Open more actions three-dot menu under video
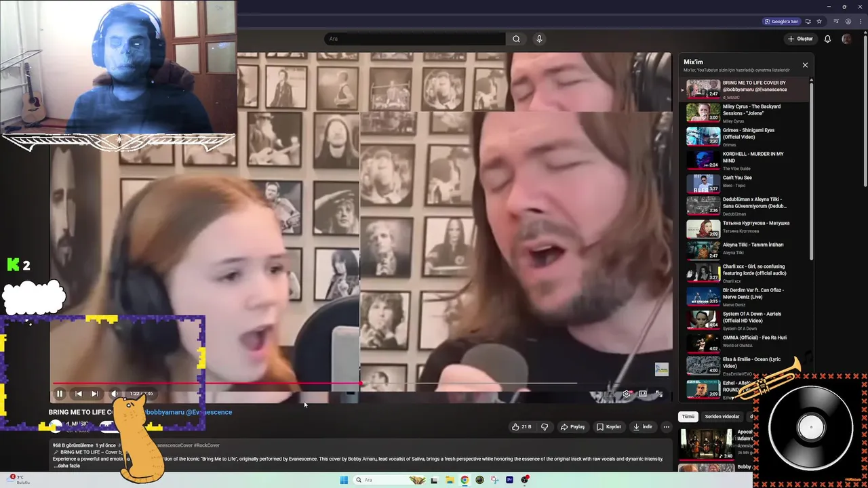Image resolution: width=868 pixels, height=488 pixels. point(667,427)
